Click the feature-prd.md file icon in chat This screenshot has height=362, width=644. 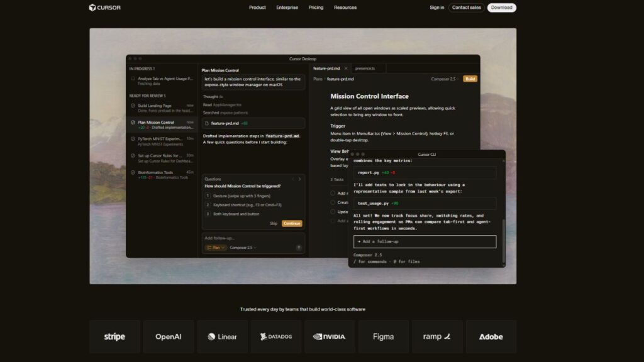(207, 123)
